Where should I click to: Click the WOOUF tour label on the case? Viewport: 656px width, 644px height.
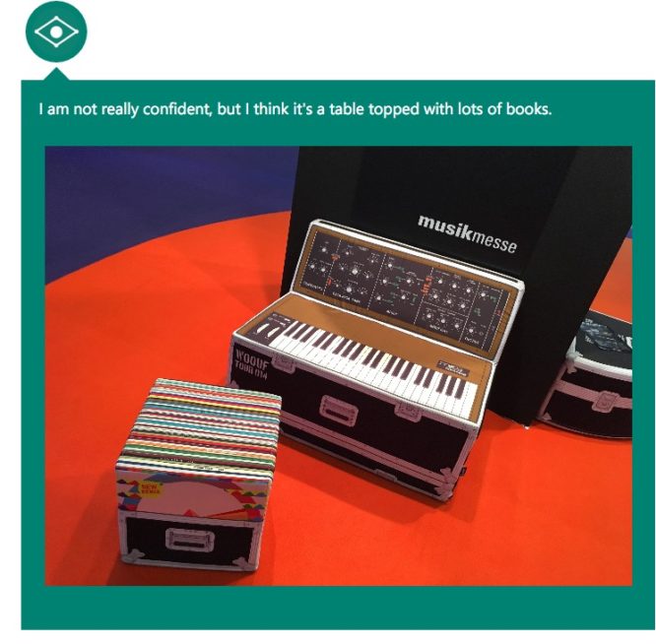tap(251, 363)
